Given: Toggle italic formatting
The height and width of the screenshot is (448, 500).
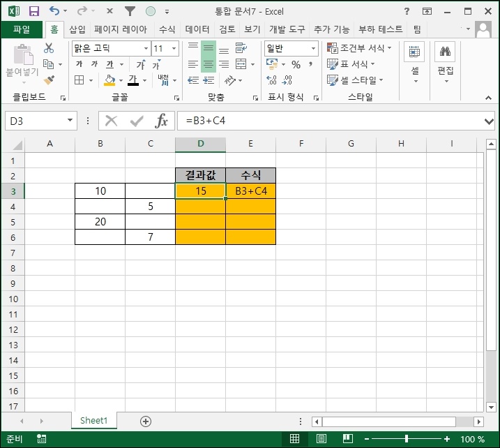Looking at the screenshot, I should (x=94, y=64).
